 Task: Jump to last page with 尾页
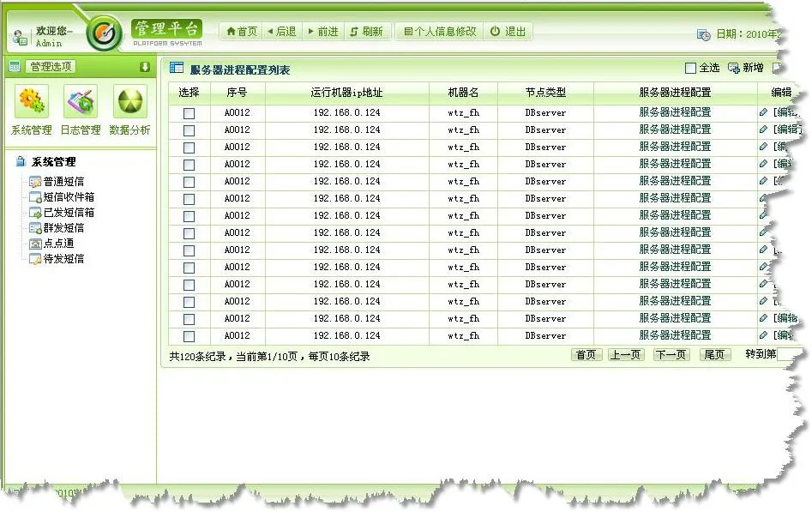click(x=714, y=355)
